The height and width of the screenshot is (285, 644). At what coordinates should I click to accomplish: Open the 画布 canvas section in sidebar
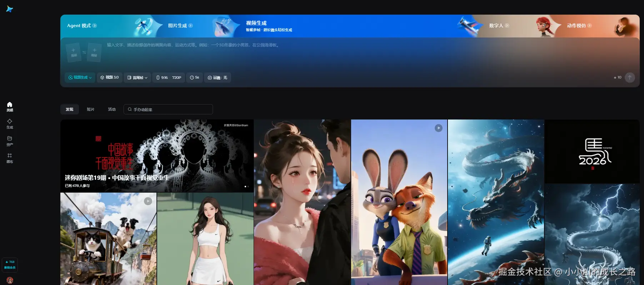(x=10, y=158)
